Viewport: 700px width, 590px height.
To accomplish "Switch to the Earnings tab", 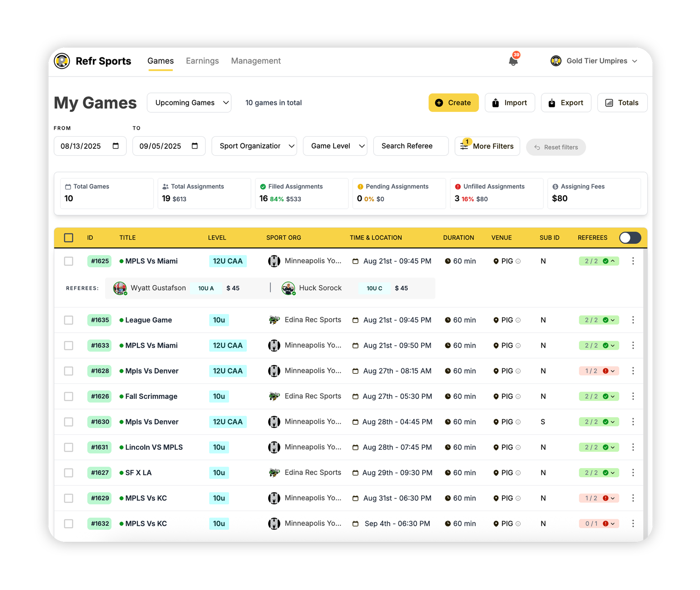I will point(202,61).
